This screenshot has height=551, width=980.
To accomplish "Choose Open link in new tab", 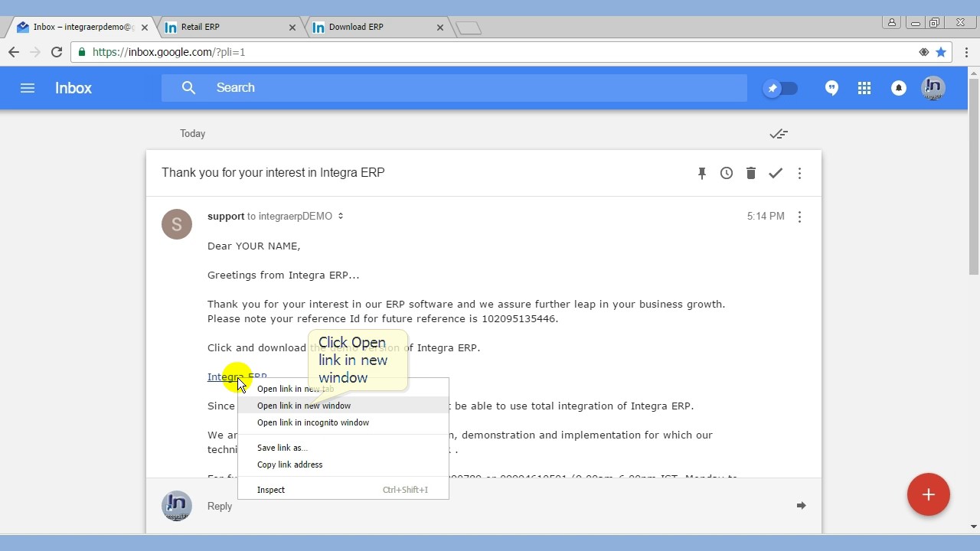I will click(x=343, y=389).
